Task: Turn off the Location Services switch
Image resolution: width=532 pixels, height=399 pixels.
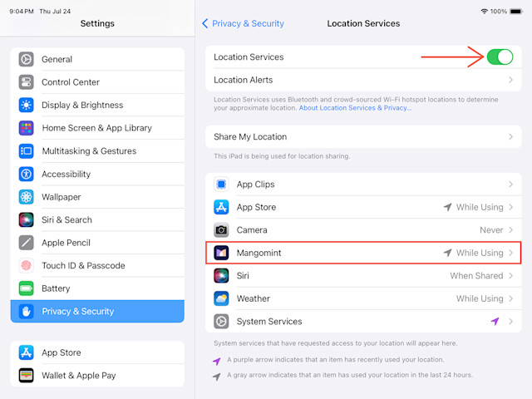Action: pyautogui.click(x=500, y=57)
